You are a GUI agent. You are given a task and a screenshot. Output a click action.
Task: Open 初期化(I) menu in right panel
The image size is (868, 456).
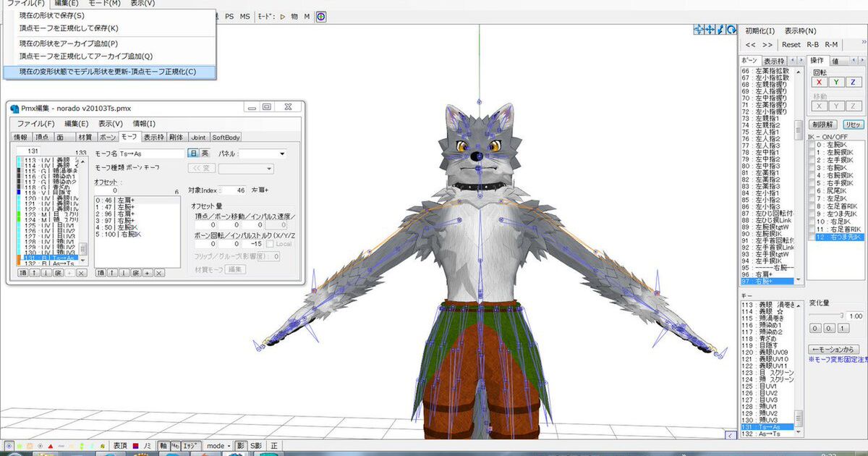tap(760, 30)
